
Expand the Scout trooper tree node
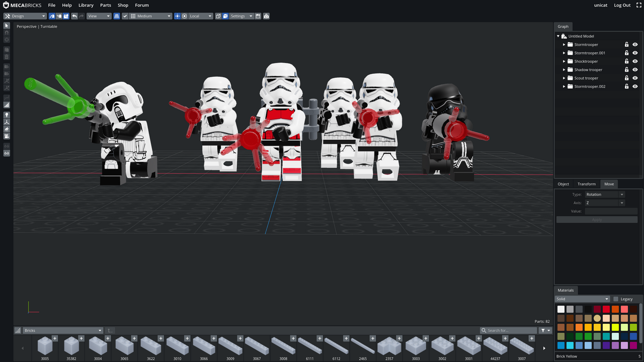pyautogui.click(x=564, y=78)
